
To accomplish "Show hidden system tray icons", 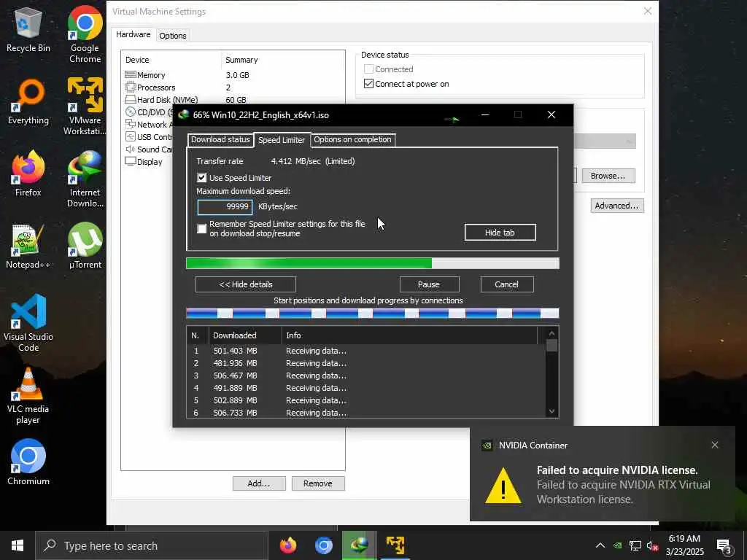I will tap(600, 545).
